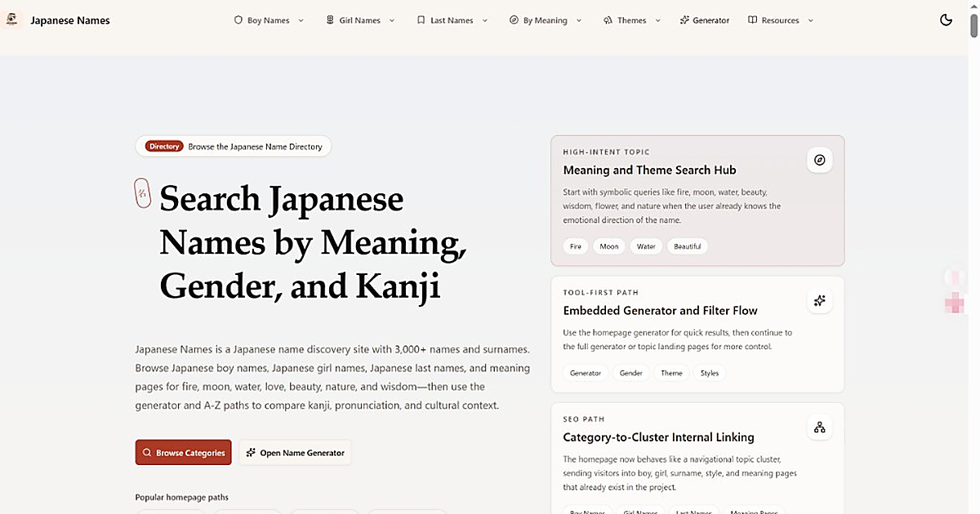
Task: Click the icon beside Girl Names
Action: (330, 20)
